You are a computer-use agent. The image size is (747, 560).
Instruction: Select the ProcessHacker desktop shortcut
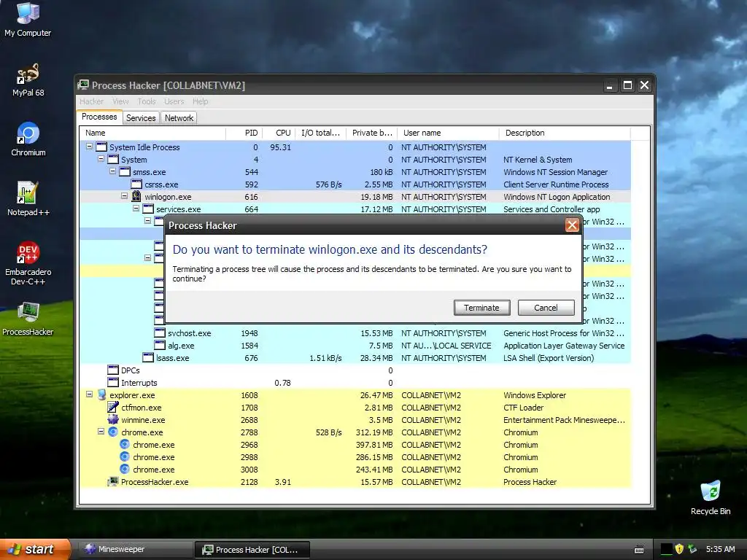tap(28, 319)
